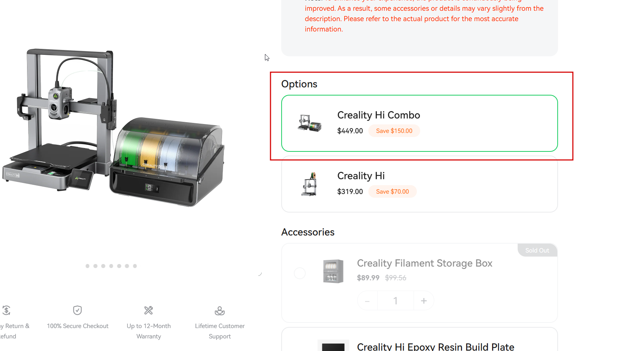Decrease Filament Storage Box quantity with minus
The height and width of the screenshot is (351, 644).
tap(367, 301)
